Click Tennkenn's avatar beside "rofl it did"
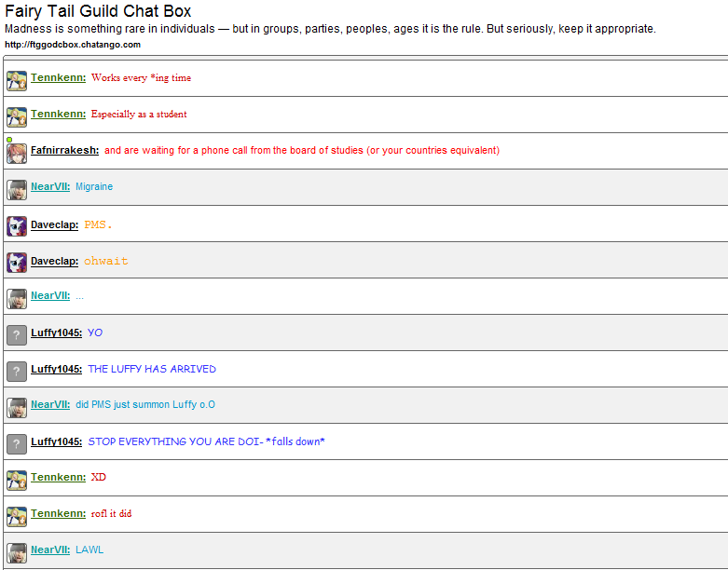The image size is (728, 570). [16, 516]
